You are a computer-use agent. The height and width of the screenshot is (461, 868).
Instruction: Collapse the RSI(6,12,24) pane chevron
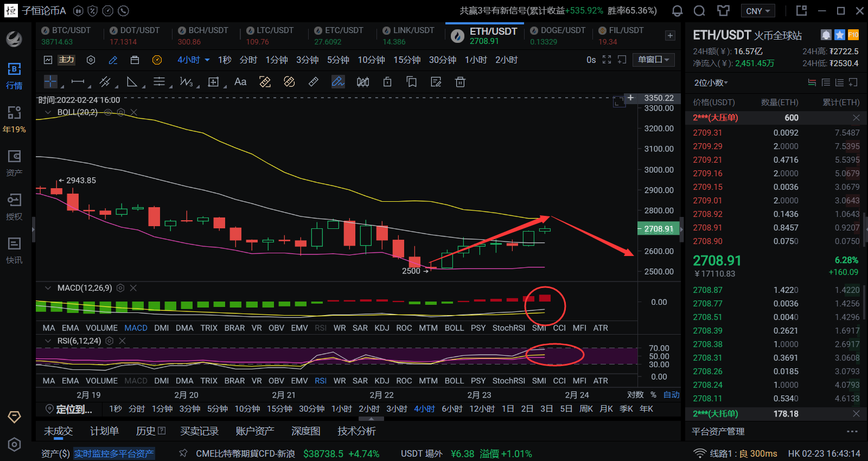coord(48,341)
